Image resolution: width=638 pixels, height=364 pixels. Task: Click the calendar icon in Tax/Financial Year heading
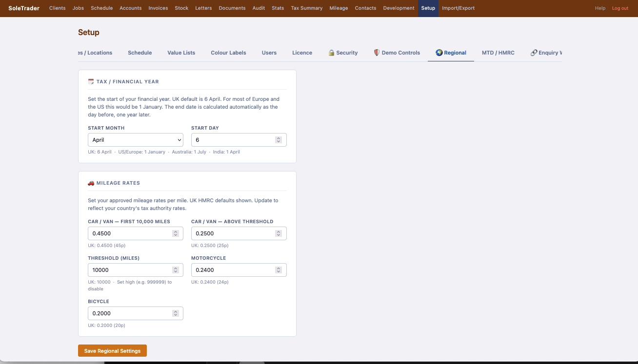pos(91,81)
